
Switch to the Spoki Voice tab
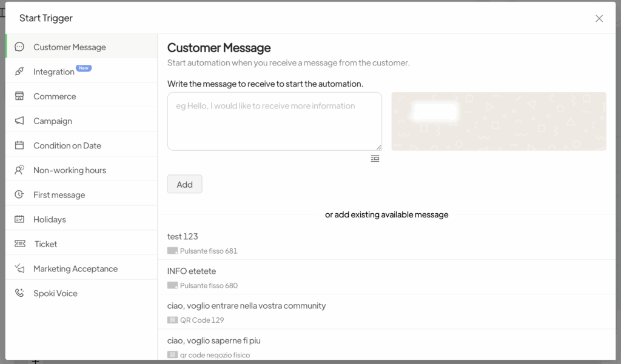pos(55,294)
